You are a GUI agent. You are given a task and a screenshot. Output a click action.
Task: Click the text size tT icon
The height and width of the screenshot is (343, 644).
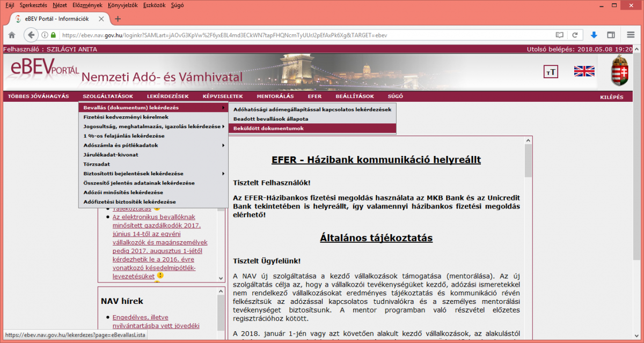(x=551, y=72)
